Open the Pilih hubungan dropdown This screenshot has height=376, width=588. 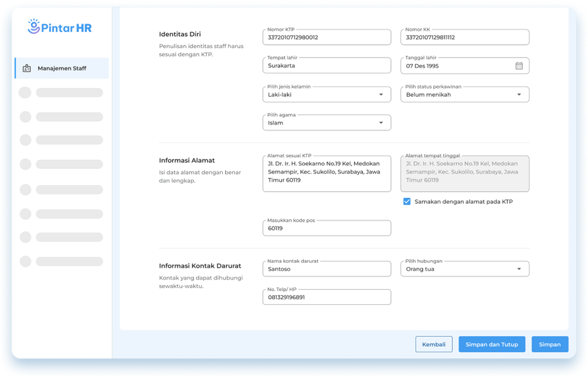click(x=519, y=269)
